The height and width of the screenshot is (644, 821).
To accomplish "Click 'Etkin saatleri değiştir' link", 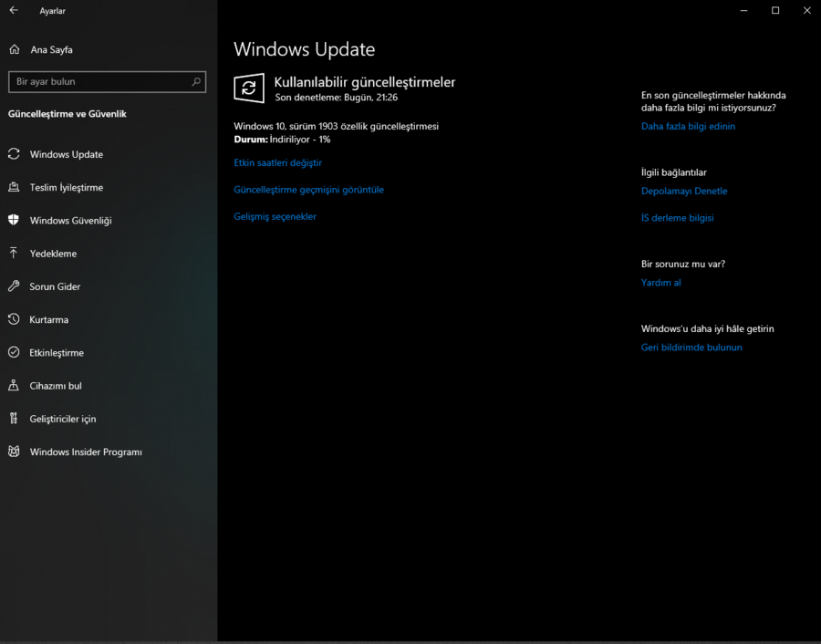I will [x=277, y=163].
